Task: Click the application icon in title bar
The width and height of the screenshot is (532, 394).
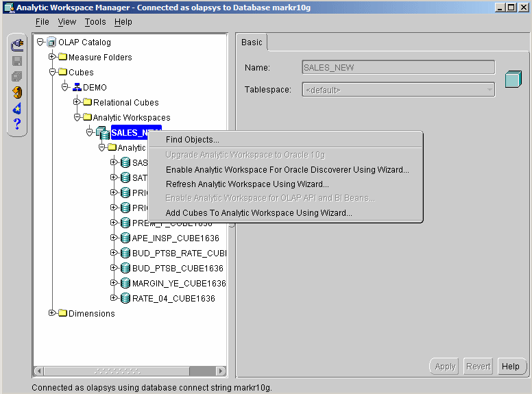Action: [x=9, y=8]
